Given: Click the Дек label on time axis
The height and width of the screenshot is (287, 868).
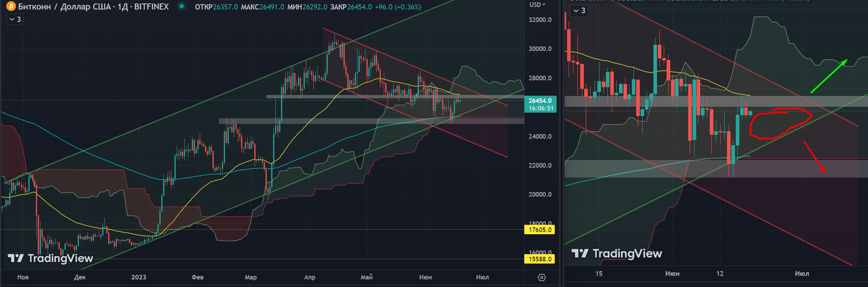Looking at the screenshot, I should [x=80, y=277].
